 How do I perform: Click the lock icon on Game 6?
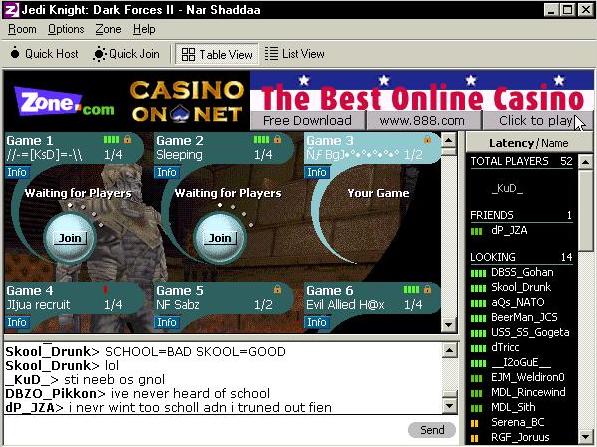428,289
